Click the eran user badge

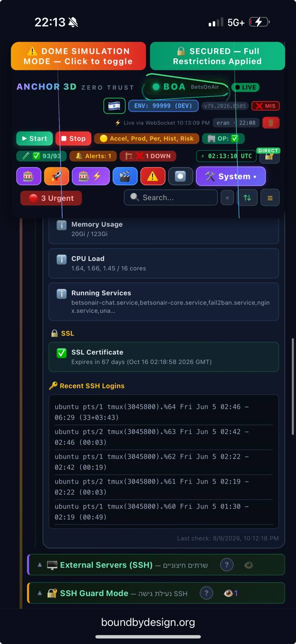click(236, 123)
